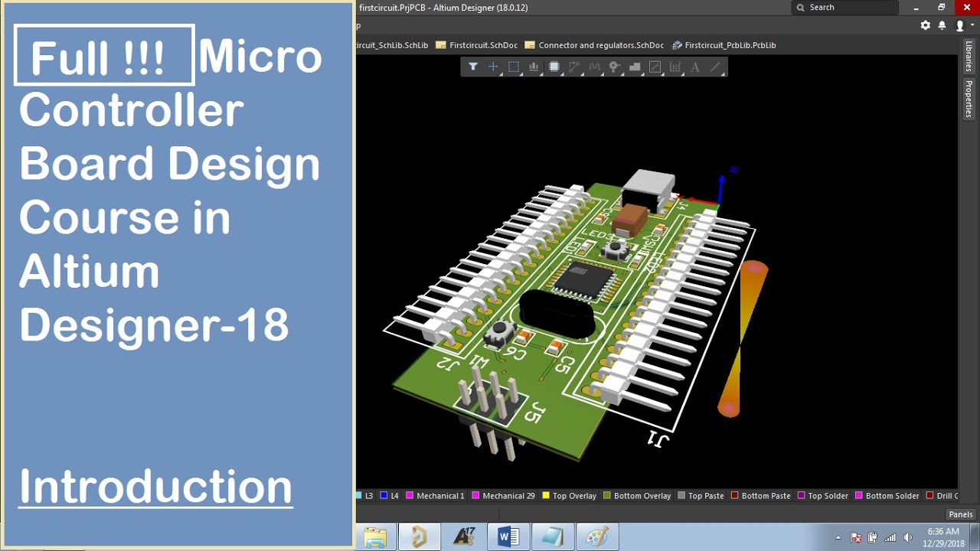Switch to Connector and regulators.SchDoc tab
Screen dimensions: 980x551
594,45
